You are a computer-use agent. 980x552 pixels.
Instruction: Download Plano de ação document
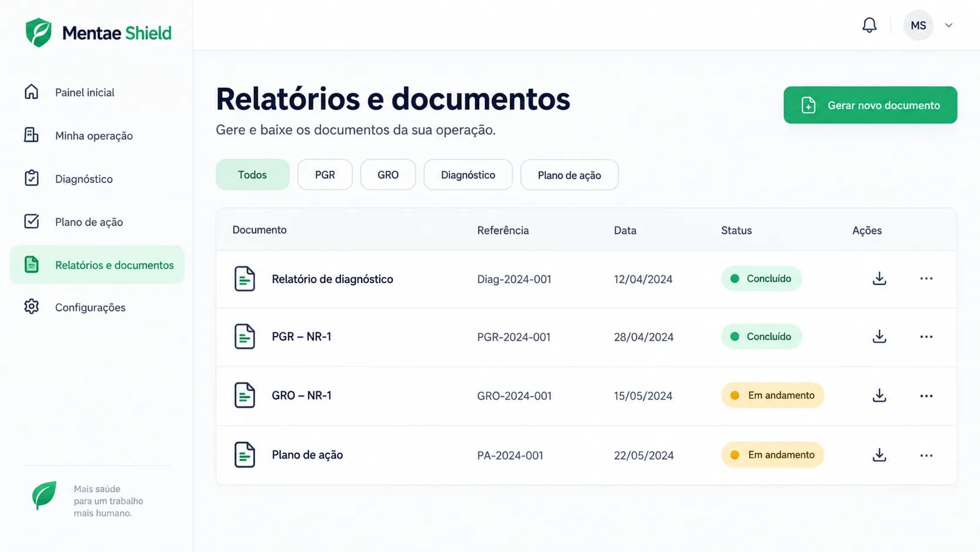pyautogui.click(x=879, y=455)
